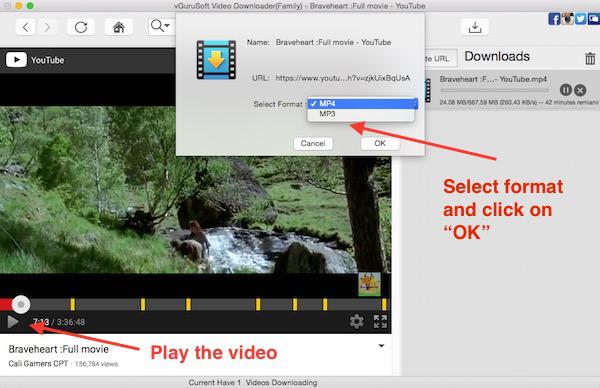Choose MP3 in the format list
Viewport: 600px width, 388px height.
pyautogui.click(x=361, y=114)
